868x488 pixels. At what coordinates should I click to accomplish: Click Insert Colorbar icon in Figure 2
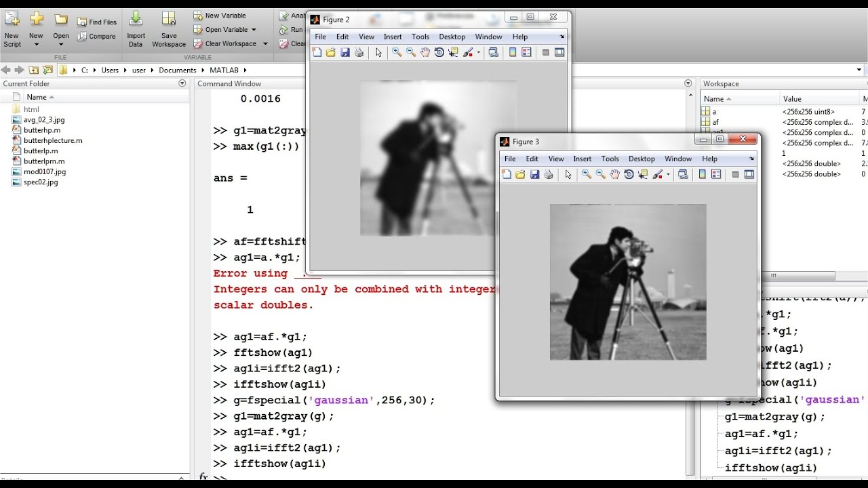pos(513,52)
